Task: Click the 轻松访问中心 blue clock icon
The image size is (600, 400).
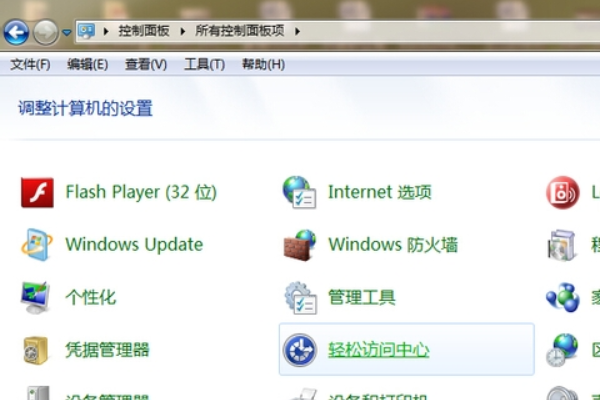Action: (300, 350)
